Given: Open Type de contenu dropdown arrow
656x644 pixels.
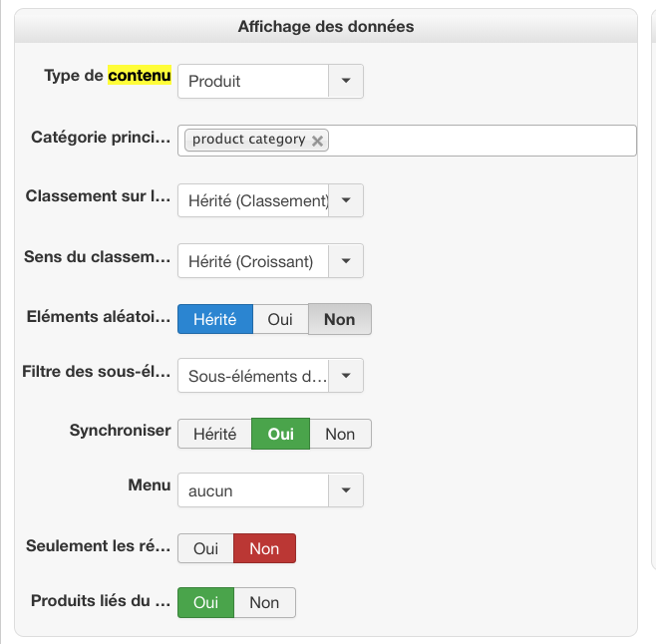Looking at the screenshot, I should point(346,81).
